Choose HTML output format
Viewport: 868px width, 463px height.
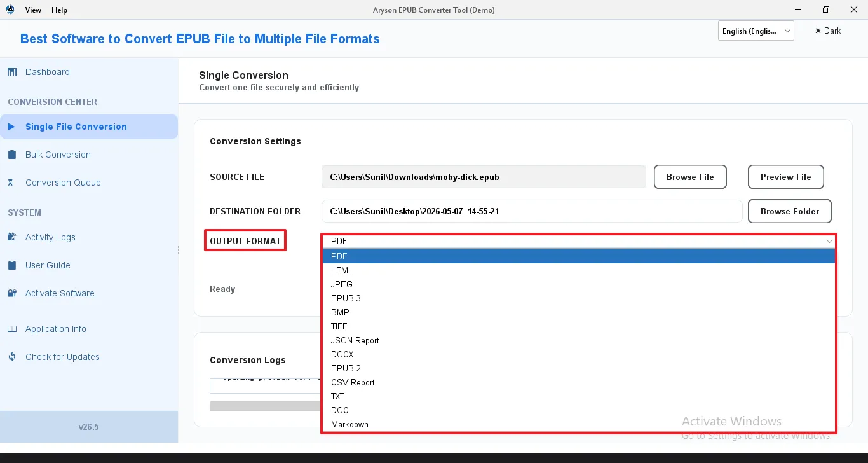pyautogui.click(x=579, y=270)
